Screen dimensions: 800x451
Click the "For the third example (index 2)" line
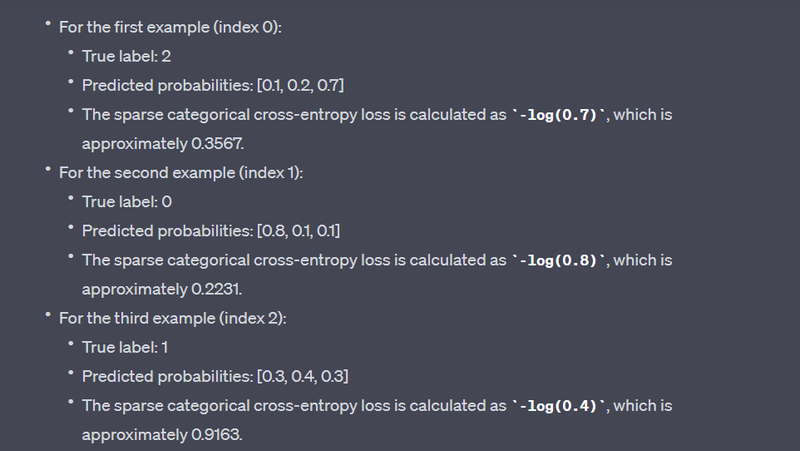pos(174,318)
